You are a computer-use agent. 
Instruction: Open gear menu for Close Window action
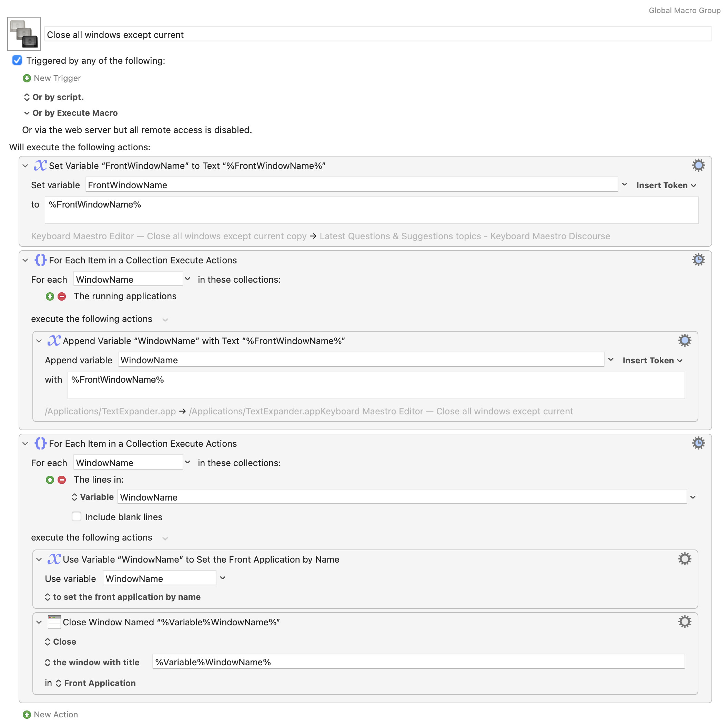tap(684, 622)
